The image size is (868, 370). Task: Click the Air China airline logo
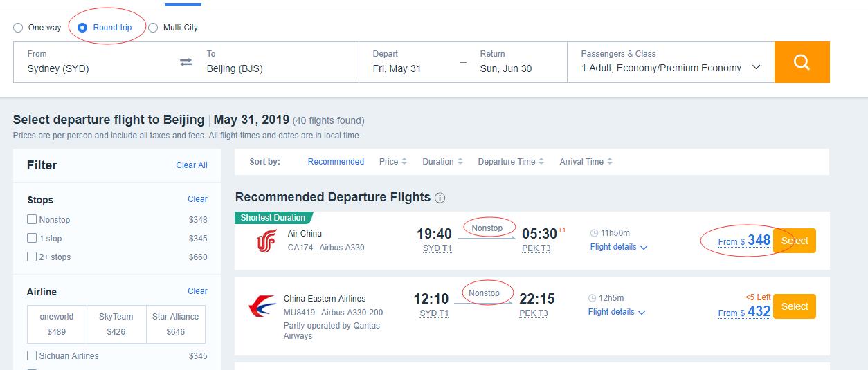(x=266, y=241)
